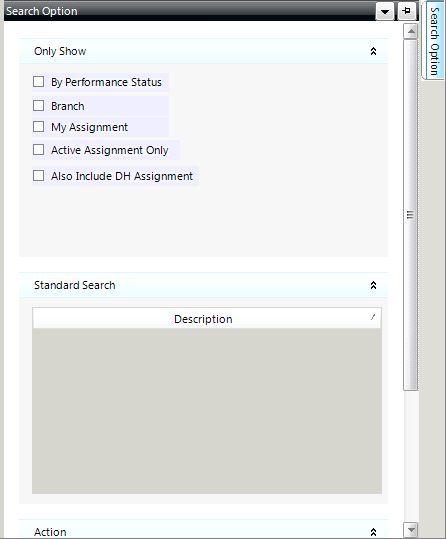The height and width of the screenshot is (539, 446).
Task: Click the Standard Search section header
Action: (x=203, y=285)
